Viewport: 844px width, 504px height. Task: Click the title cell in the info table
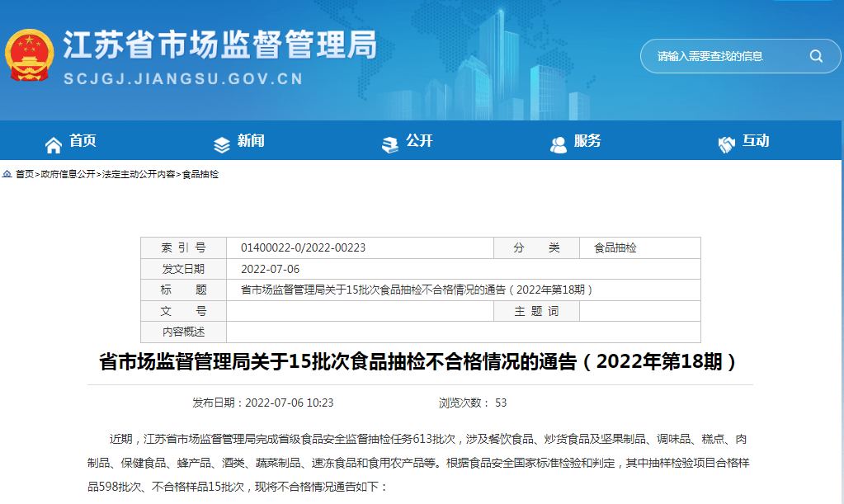(x=464, y=290)
